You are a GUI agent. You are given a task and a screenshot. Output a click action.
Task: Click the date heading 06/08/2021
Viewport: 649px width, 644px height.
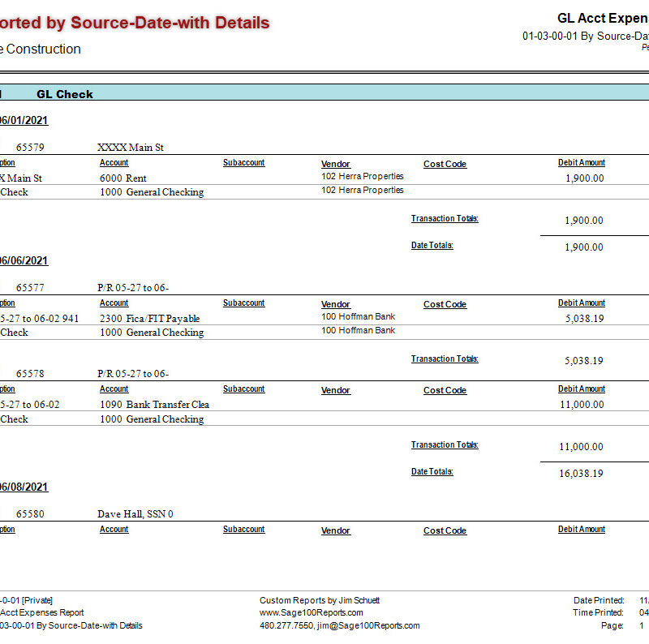[24, 487]
